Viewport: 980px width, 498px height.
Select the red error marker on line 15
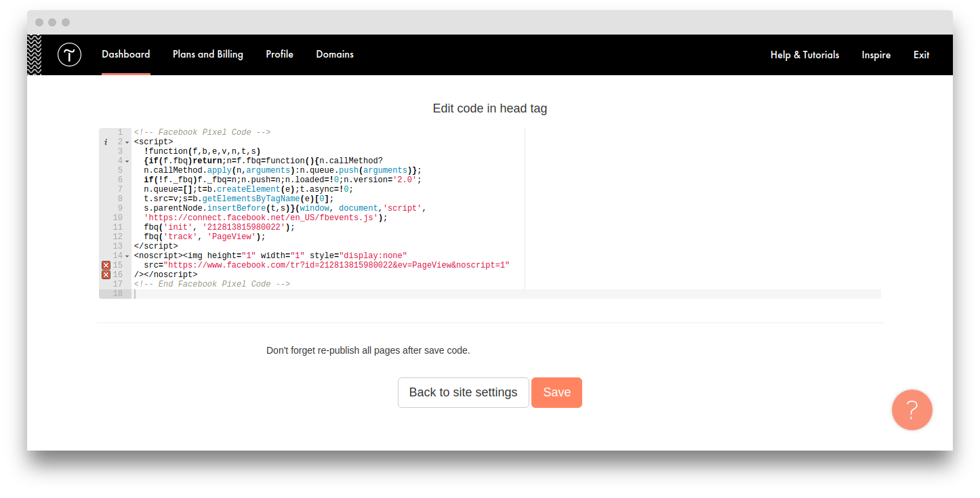106,264
